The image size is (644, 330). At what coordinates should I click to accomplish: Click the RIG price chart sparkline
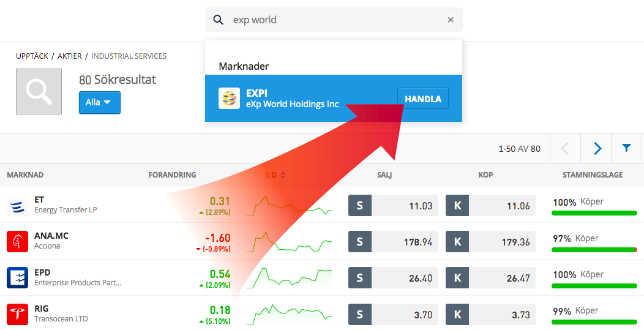289,314
